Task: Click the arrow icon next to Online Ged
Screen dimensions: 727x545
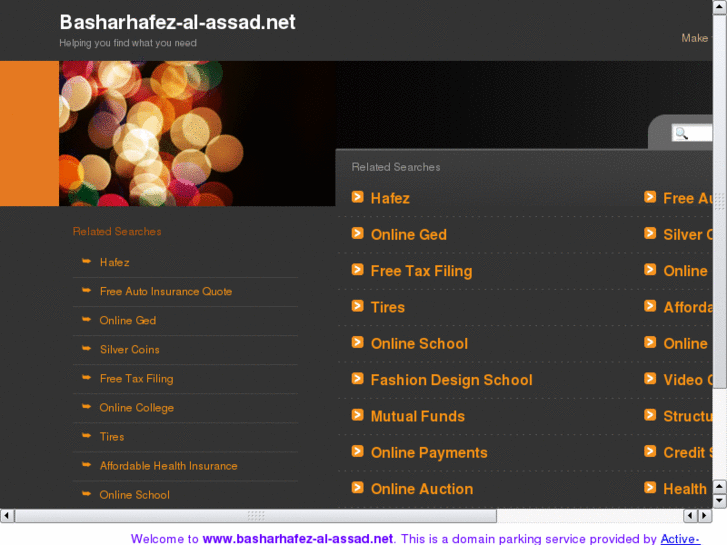Action: pyautogui.click(x=357, y=233)
